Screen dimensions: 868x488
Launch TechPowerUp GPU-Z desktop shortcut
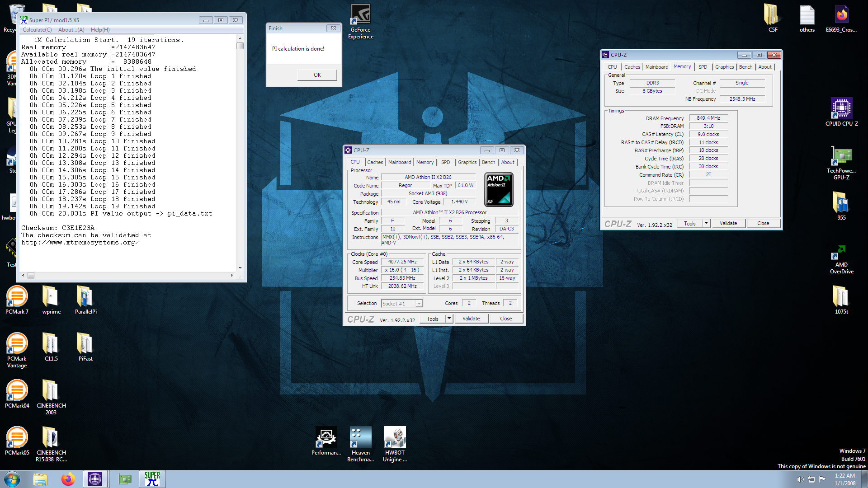point(841,163)
